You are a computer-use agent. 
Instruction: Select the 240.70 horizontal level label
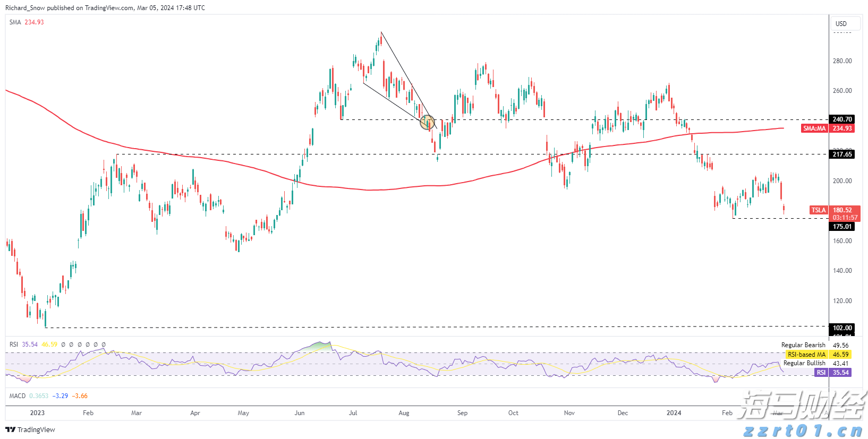click(x=842, y=119)
